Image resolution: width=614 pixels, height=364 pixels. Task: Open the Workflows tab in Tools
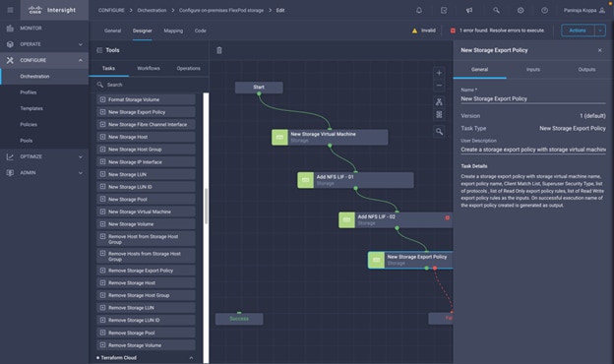(149, 68)
